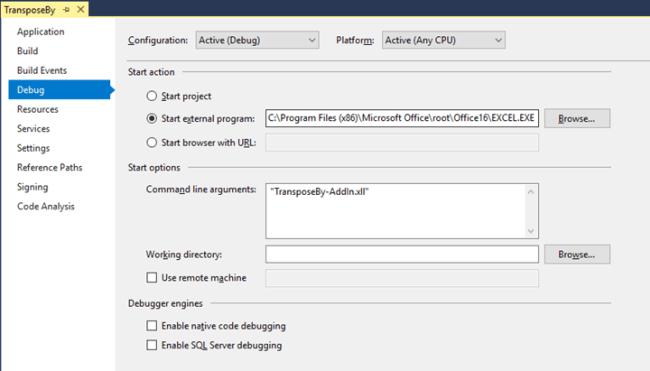The image size is (650, 371).
Task: Close the TransposeBy tab
Action: point(81,9)
